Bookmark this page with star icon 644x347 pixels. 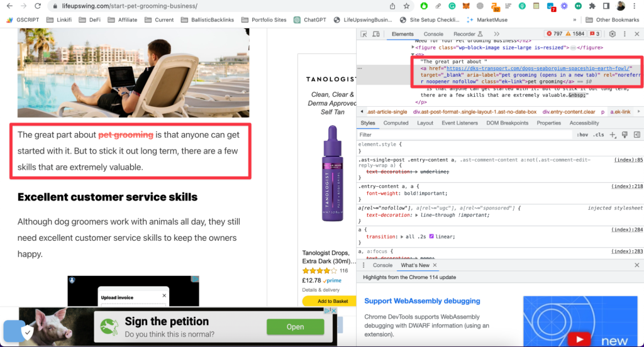coord(407,6)
